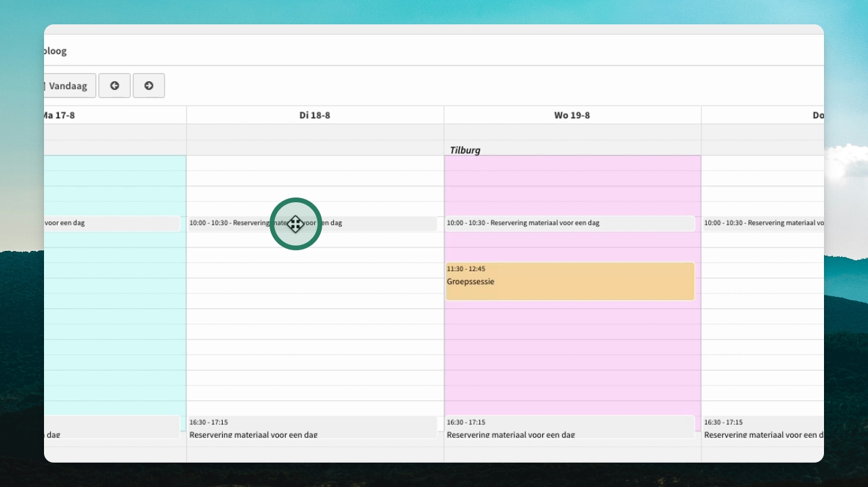Go to the previous week with the left arrow

(x=114, y=86)
